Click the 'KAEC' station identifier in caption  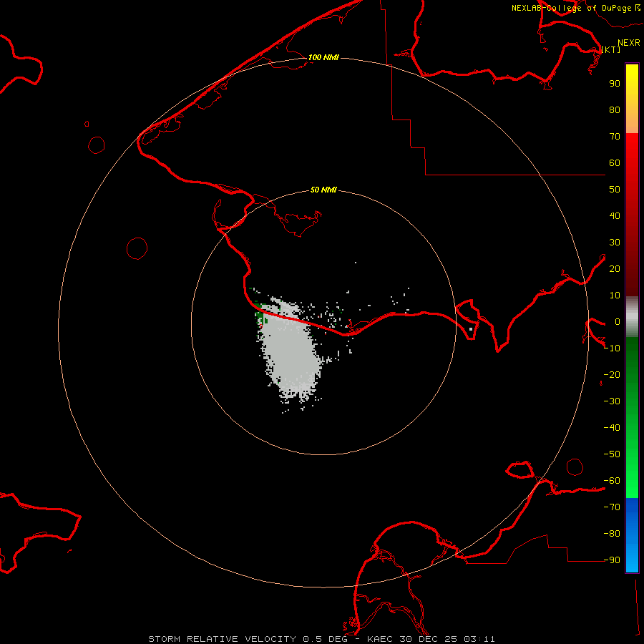tap(380, 639)
